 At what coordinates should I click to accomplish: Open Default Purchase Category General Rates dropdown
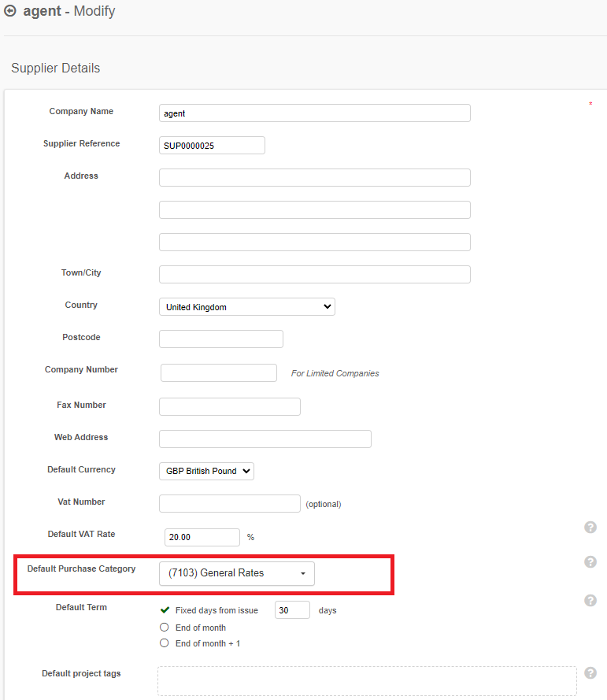(x=236, y=573)
